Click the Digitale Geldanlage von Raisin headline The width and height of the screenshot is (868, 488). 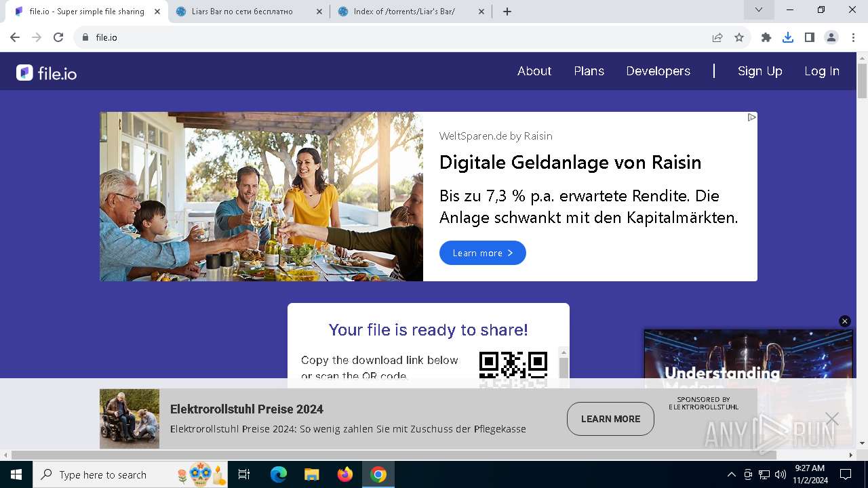(x=570, y=163)
